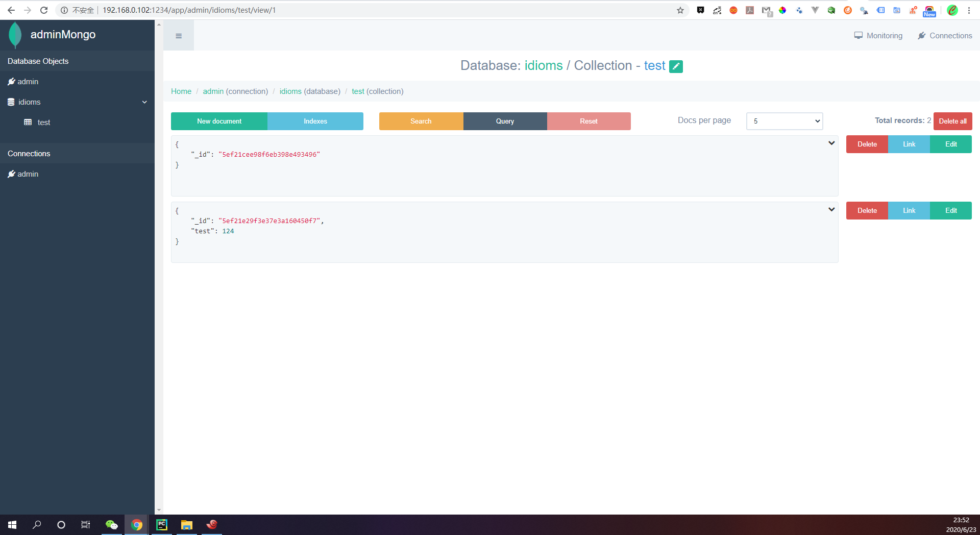The width and height of the screenshot is (980, 535).
Task: Delete document 5ef21cee98f6eb398e493496
Action: click(867, 144)
